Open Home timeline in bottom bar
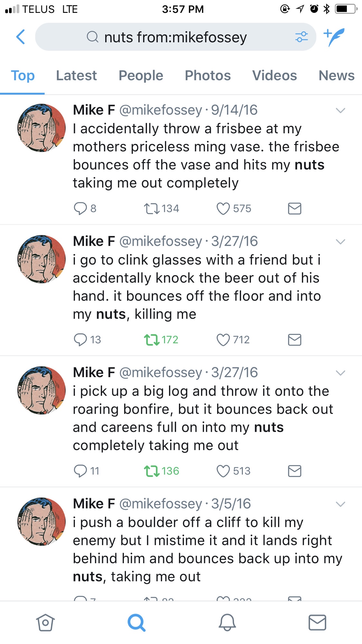The width and height of the screenshot is (362, 644). point(45,622)
